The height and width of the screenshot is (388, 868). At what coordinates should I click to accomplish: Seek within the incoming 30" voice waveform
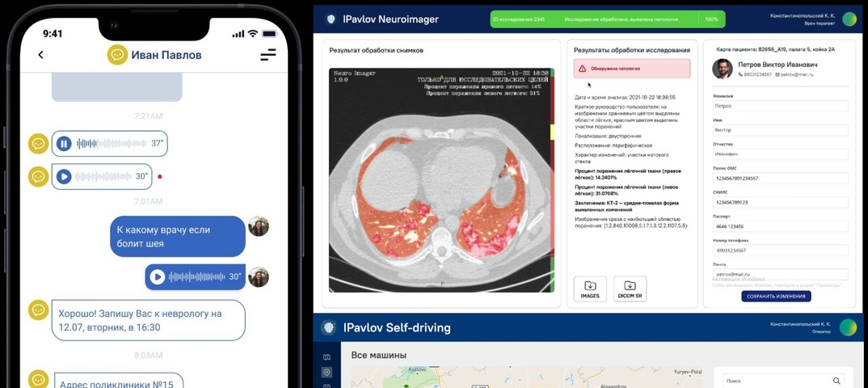click(x=104, y=176)
